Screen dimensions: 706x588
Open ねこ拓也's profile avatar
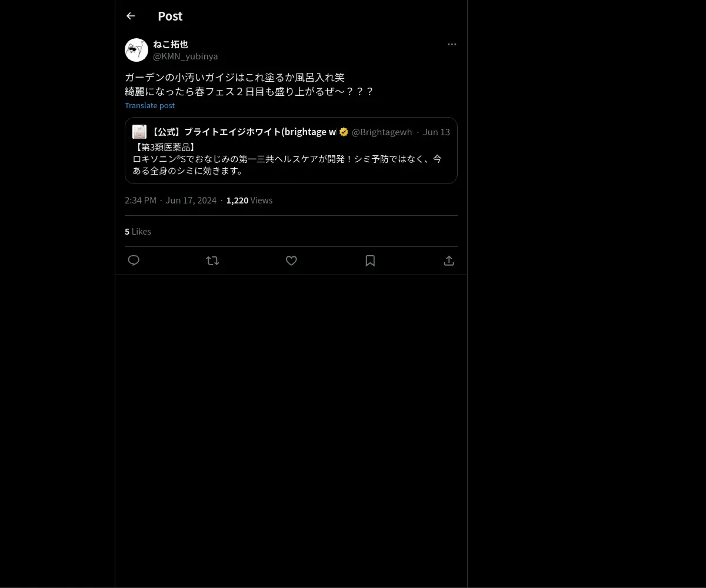[136, 50]
